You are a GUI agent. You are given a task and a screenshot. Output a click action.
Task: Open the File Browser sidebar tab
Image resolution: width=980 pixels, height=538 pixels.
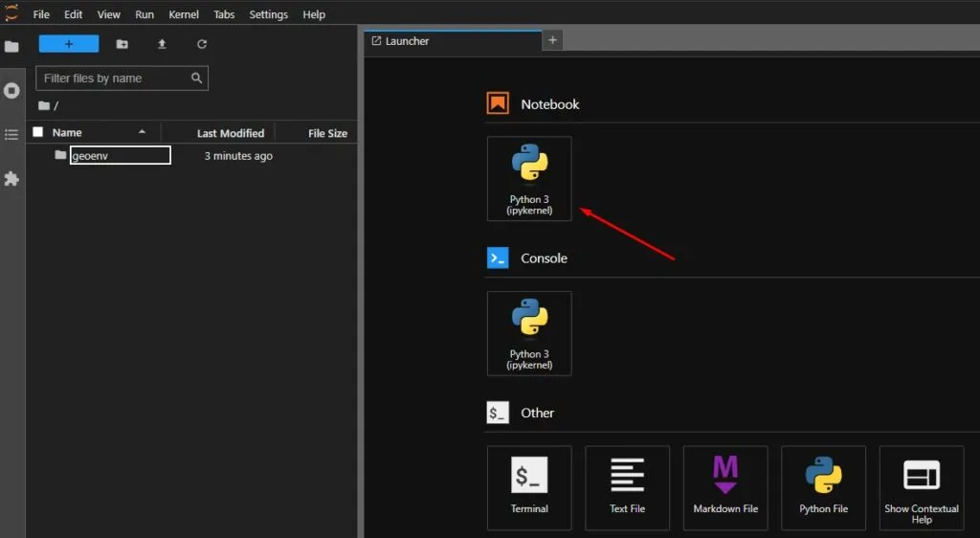click(11, 47)
